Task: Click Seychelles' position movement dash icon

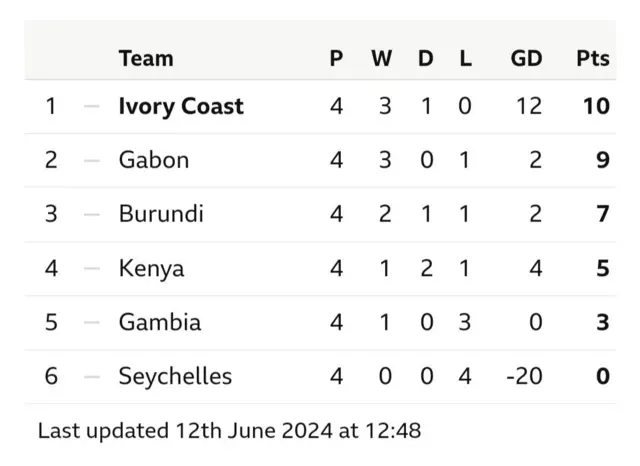Action: (92, 376)
